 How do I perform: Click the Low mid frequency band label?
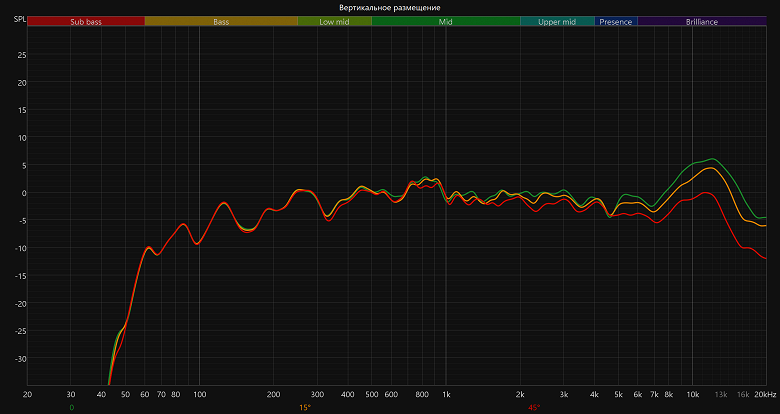pyautogui.click(x=334, y=21)
